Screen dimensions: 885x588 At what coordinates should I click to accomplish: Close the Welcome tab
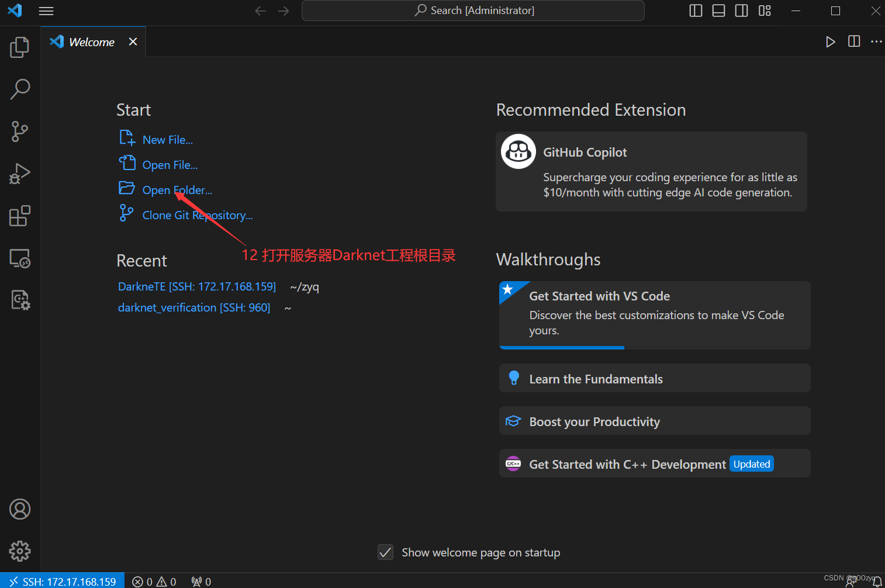point(133,41)
